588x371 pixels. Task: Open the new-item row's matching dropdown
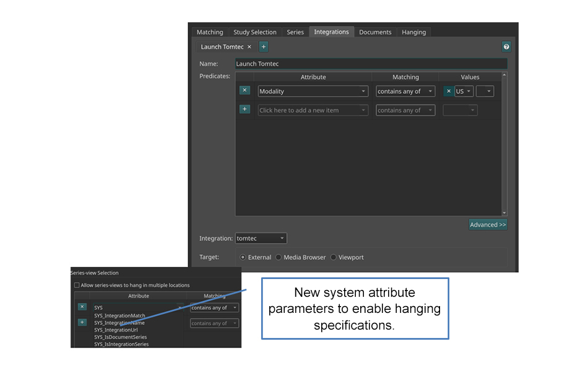pos(405,110)
